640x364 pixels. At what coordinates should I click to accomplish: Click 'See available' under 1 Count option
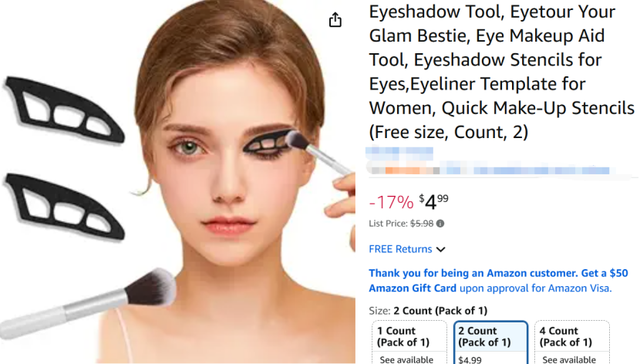click(x=406, y=359)
